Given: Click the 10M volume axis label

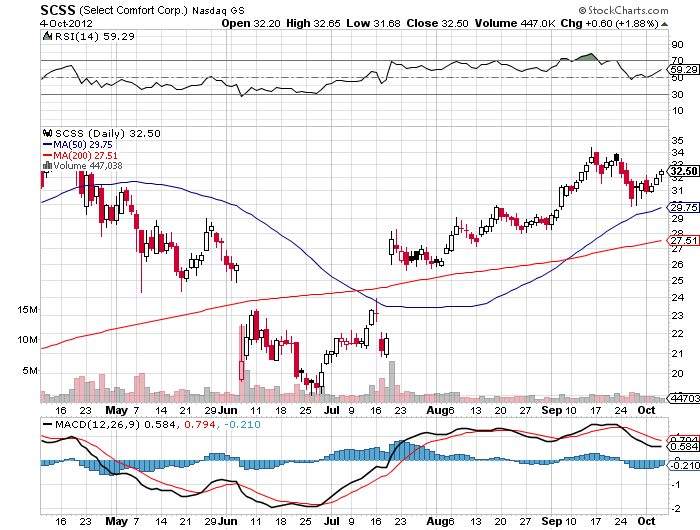Looking at the screenshot, I should pos(28,340).
